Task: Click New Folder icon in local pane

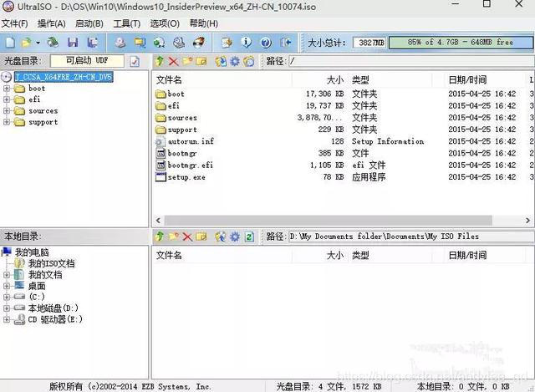Action: tap(173, 237)
